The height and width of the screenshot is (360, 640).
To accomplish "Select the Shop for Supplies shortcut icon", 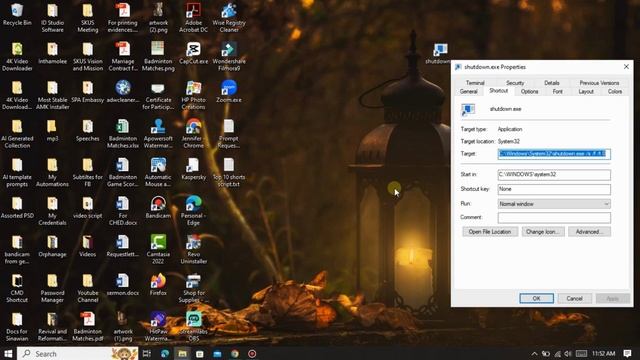I will pos(193,288).
